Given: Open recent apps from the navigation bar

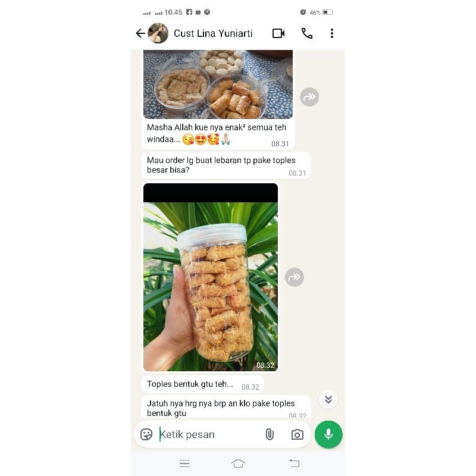Looking at the screenshot, I should click(x=184, y=464).
